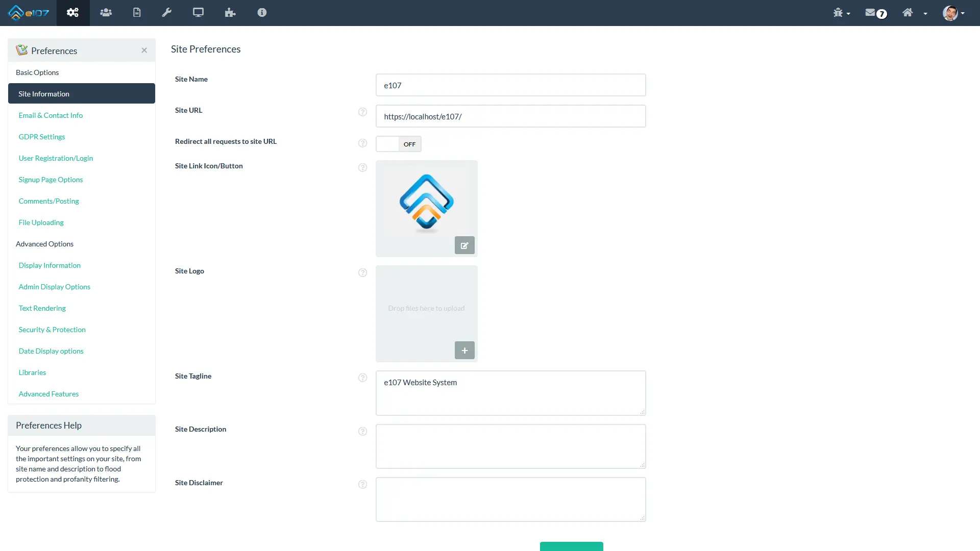
Task: Open Date Display options
Action: pyautogui.click(x=51, y=351)
